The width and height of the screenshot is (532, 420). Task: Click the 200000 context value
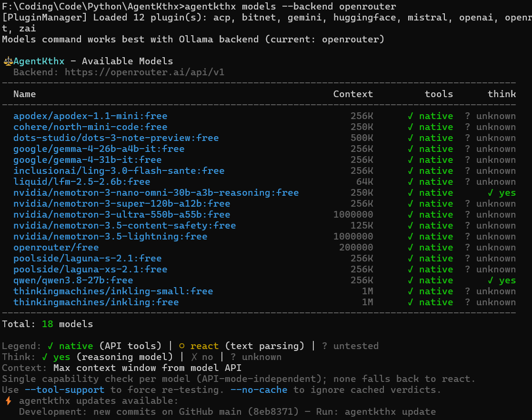(x=356, y=247)
